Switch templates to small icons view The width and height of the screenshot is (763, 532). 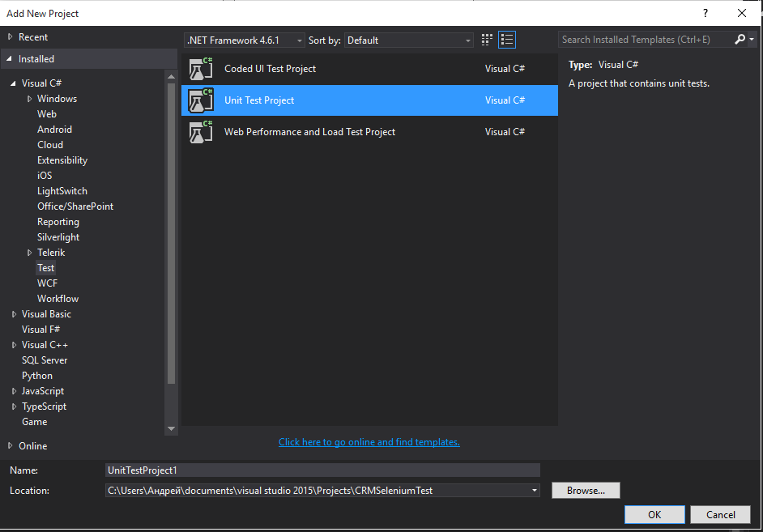tap(486, 39)
